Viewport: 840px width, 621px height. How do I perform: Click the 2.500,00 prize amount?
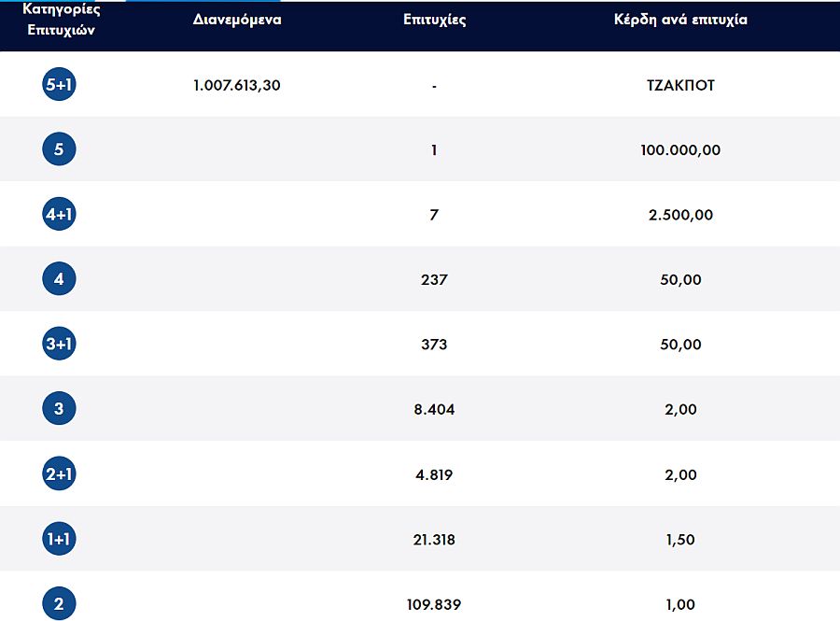(x=680, y=215)
